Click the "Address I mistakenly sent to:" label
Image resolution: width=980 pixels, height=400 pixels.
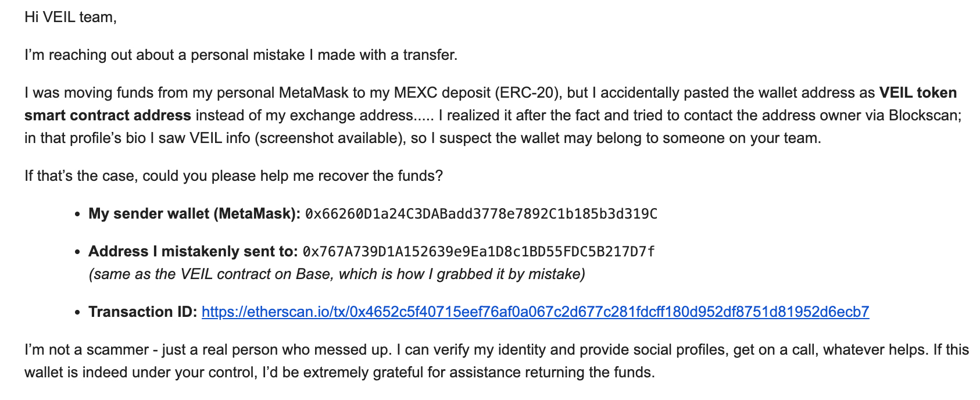193,252
